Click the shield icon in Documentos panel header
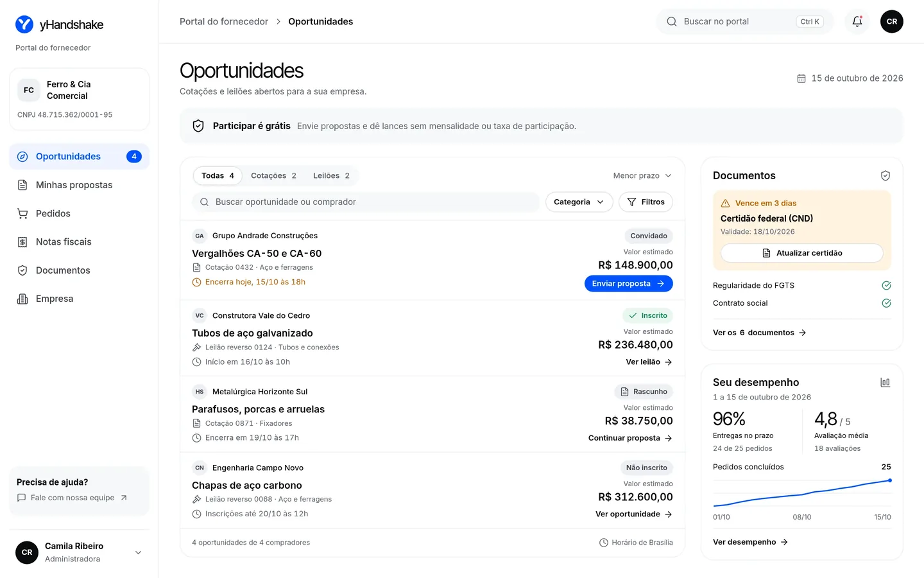924x578 pixels. 886,175
